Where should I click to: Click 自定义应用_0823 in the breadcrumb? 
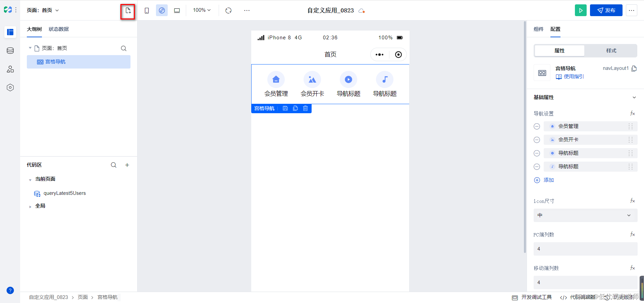pyautogui.click(x=49, y=297)
